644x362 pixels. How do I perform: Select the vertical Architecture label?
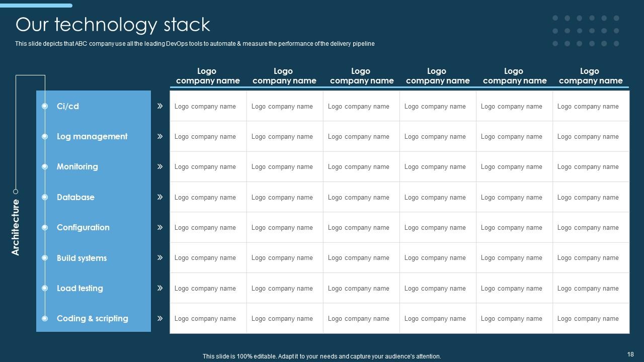tap(16, 227)
